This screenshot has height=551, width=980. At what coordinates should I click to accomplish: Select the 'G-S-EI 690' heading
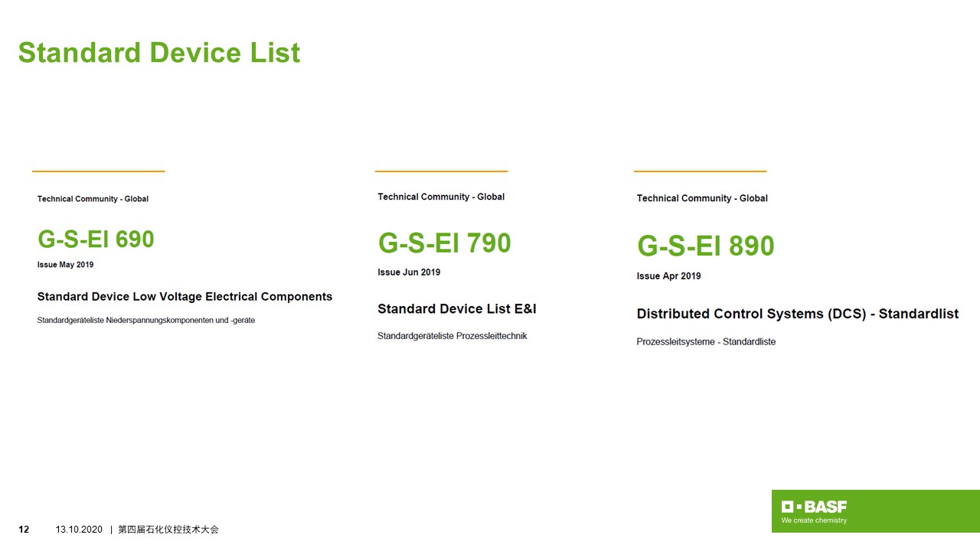click(96, 240)
